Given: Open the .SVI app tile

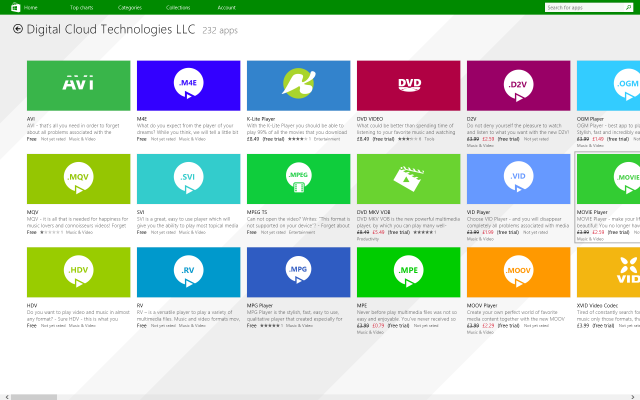Looking at the screenshot, I should [188, 179].
